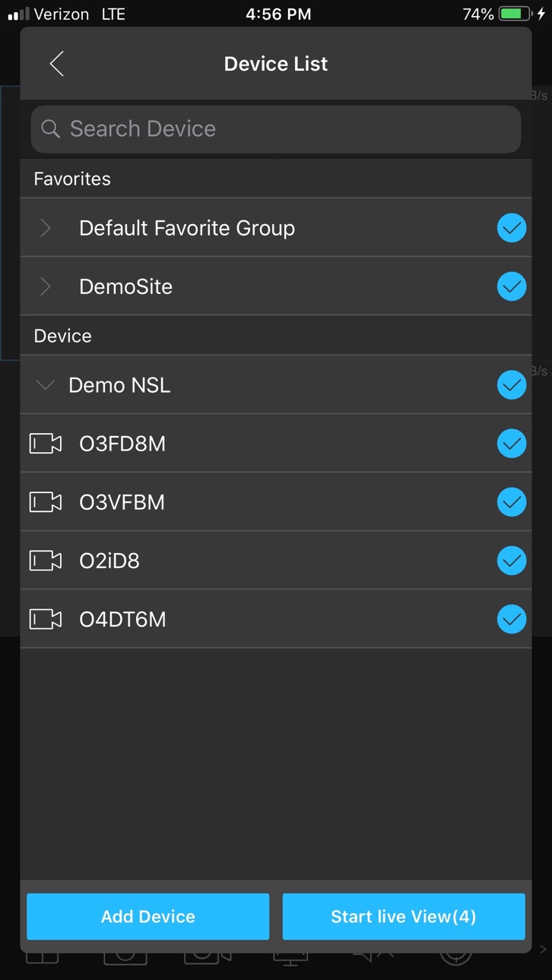
Task: Deselect the O3FD8M camera checkmark
Action: (x=512, y=444)
